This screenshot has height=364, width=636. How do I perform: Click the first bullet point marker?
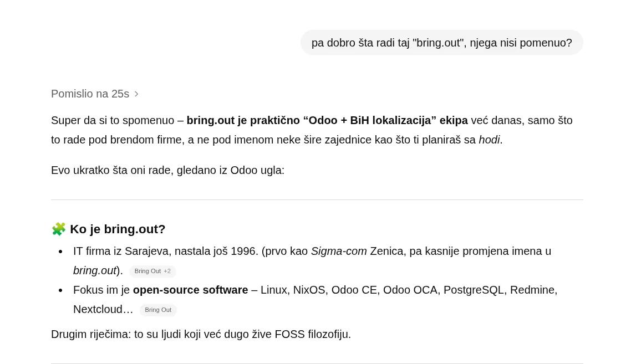[x=60, y=252]
